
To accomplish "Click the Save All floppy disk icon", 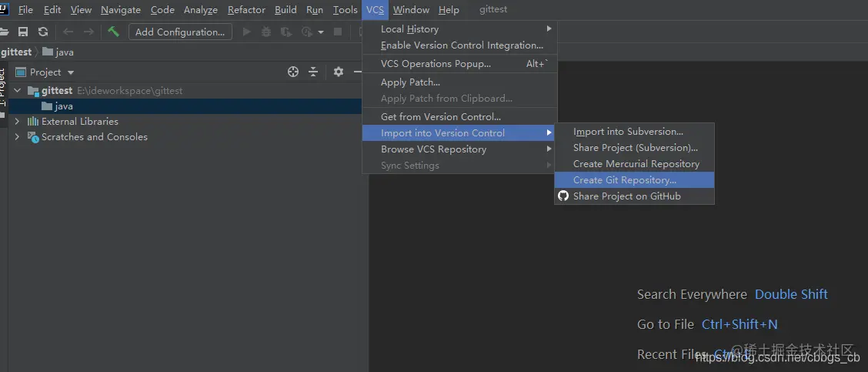I will [23, 32].
